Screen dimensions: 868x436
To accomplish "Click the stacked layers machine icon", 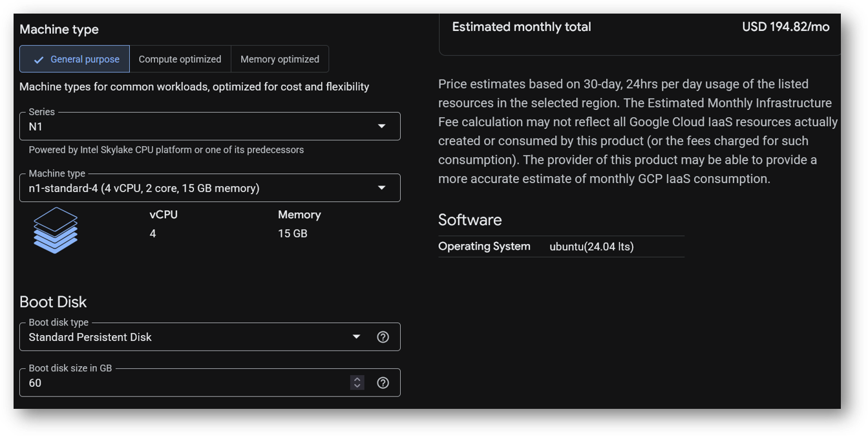I will pyautogui.click(x=56, y=230).
